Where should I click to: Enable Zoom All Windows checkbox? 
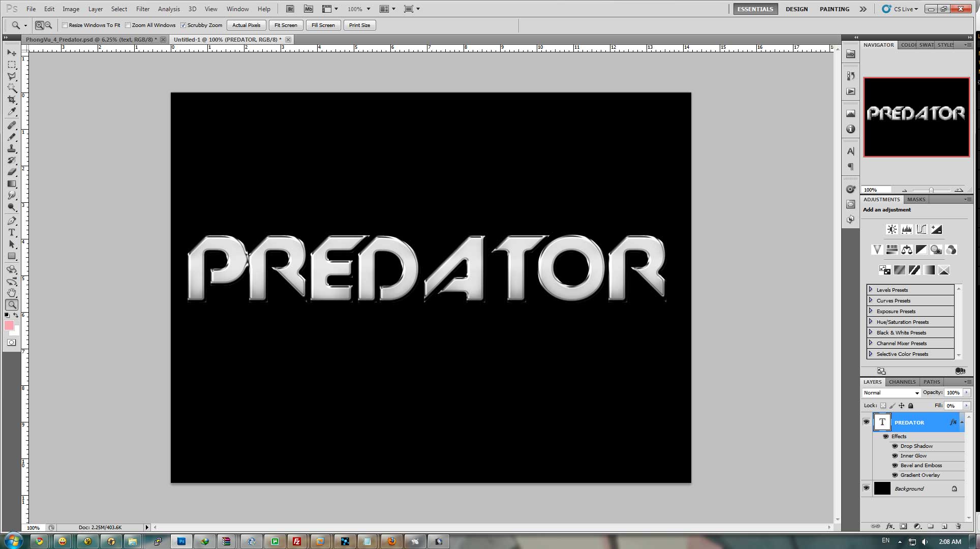coord(128,25)
